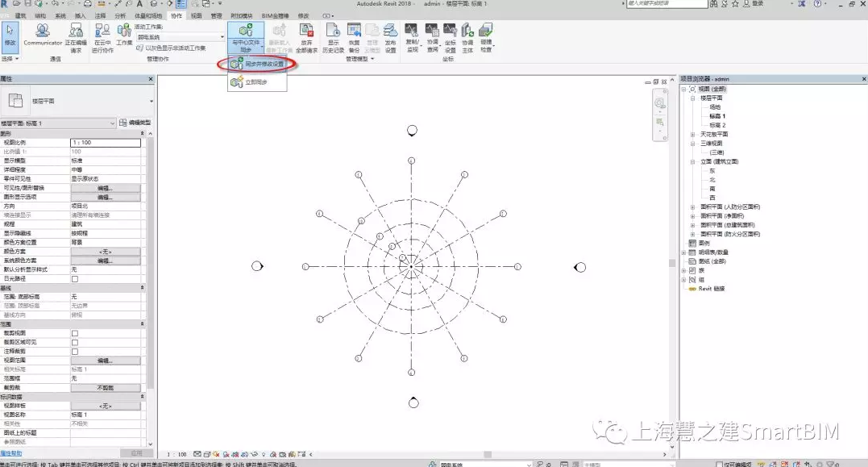Click the status bar 1:100 view scale

click(177, 454)
